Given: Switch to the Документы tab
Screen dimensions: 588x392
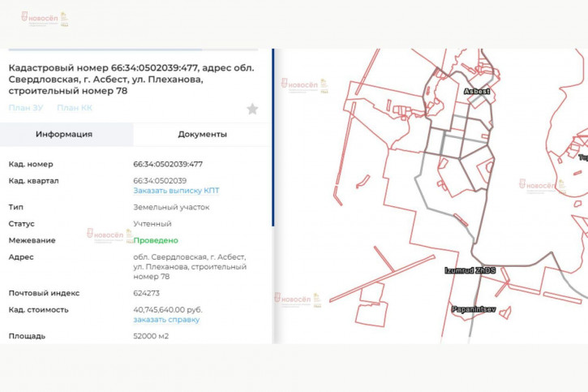Looking at the screenshot, I should tap(202, 134).
